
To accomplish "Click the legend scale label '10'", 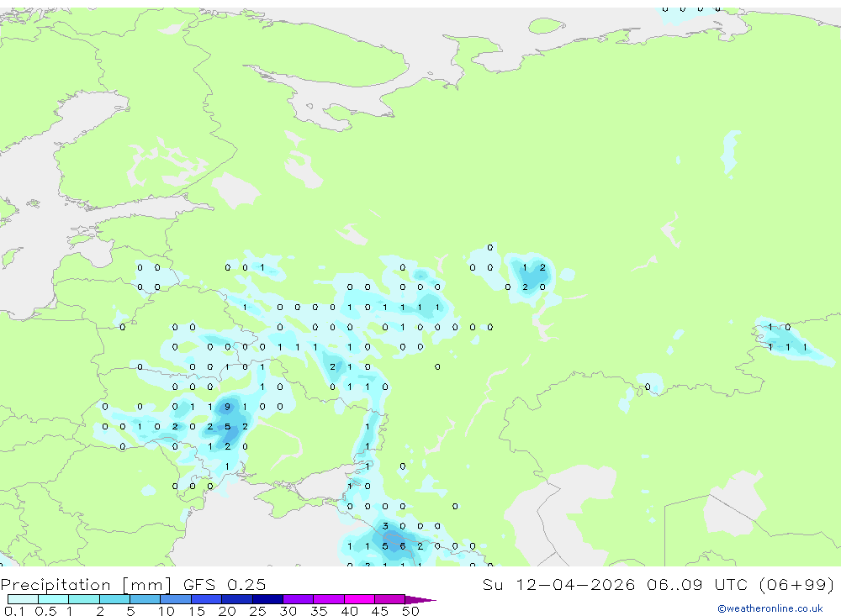I will tap(167, 611).
